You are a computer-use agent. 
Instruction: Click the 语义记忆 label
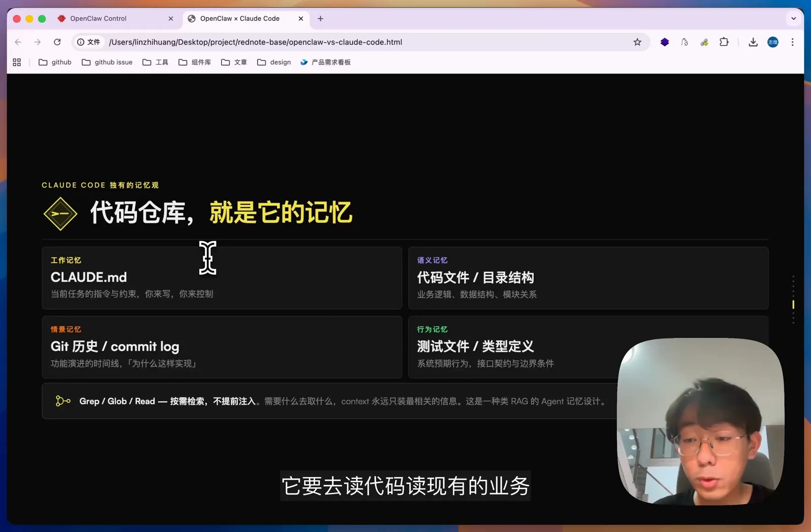(x=432, y=260)
